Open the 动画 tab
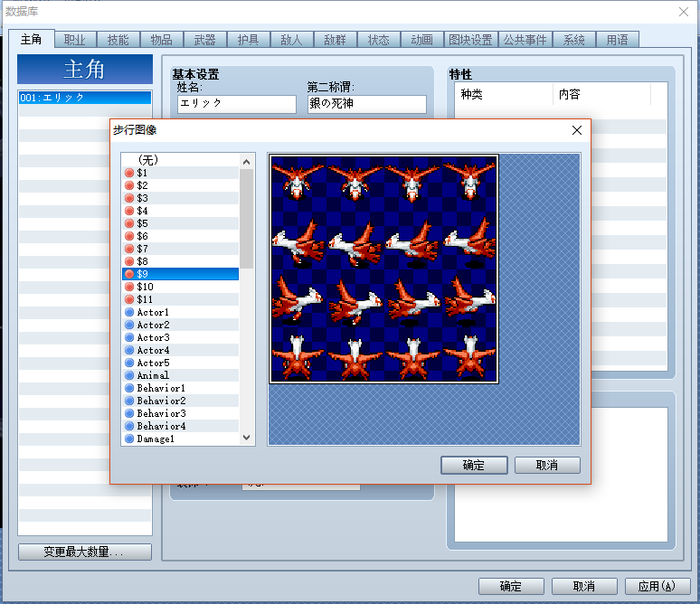The height and width of the screenshot is (604, 700). [x=421, y=40]
